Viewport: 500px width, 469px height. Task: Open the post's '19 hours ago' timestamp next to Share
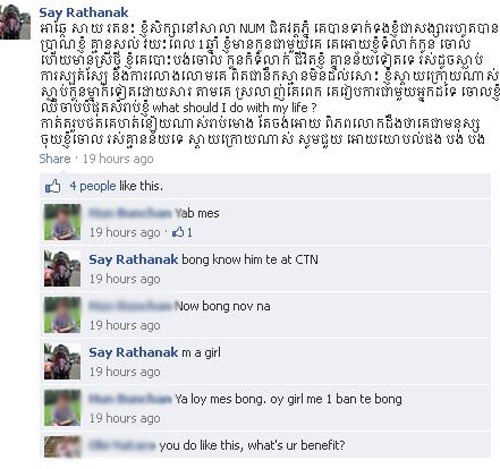click(118, 159)
